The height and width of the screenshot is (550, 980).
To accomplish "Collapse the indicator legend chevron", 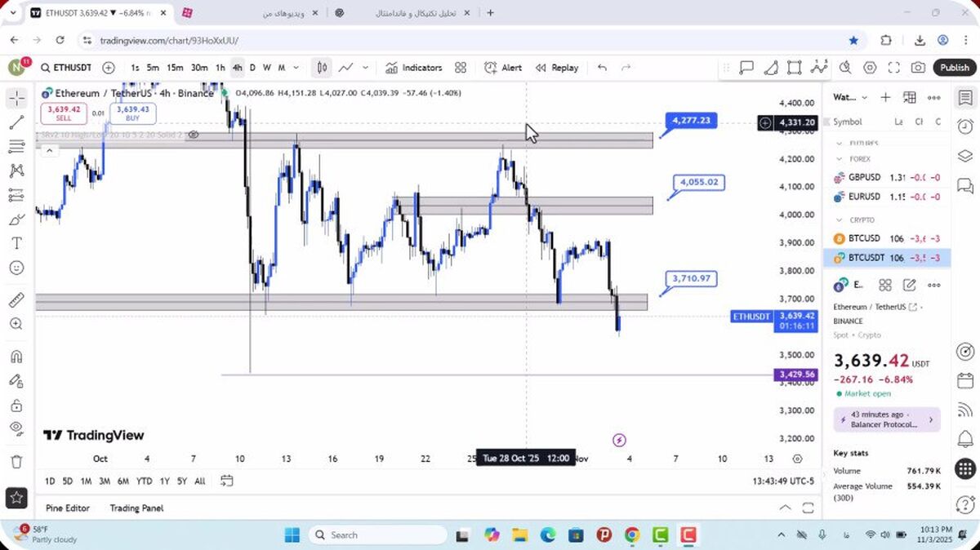I will (48, 150).
